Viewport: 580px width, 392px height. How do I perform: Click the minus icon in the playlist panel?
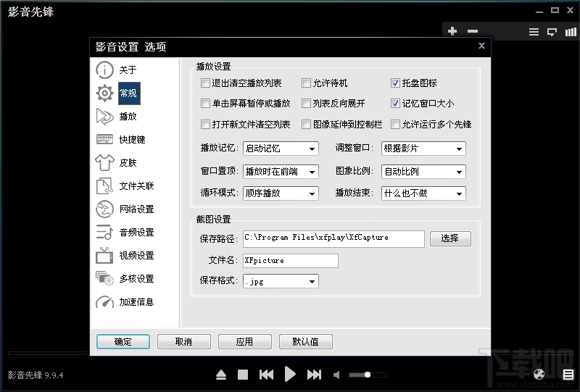click(473, 31)
